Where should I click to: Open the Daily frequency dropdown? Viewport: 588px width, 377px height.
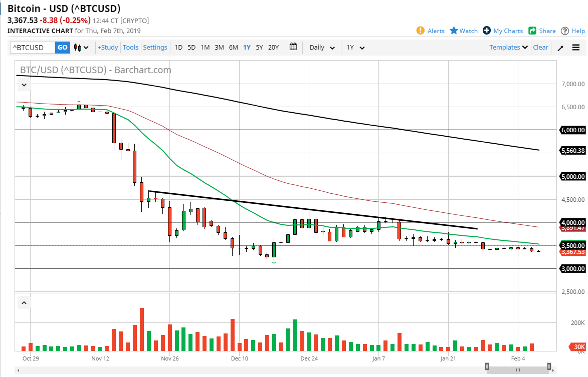click(321, 47)
